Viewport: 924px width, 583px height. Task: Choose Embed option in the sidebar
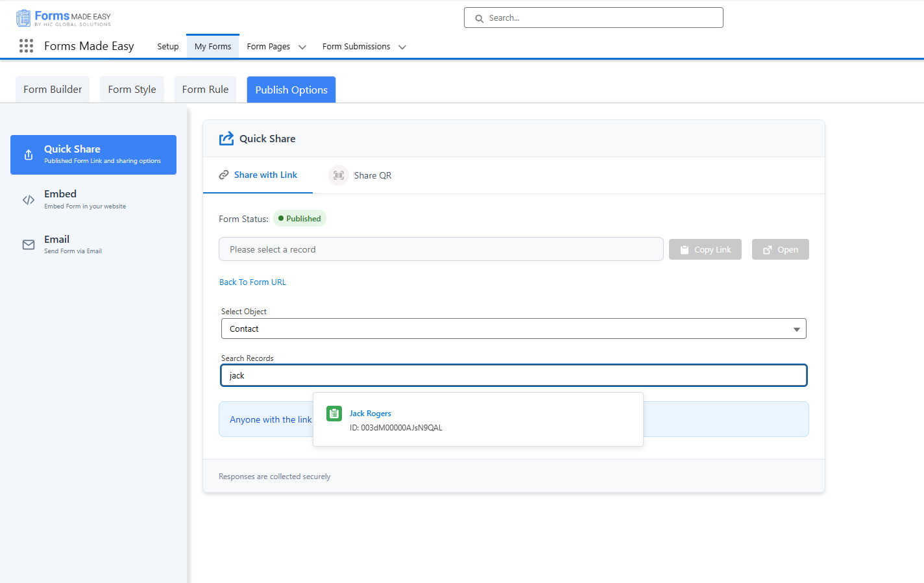[x=93, y=200]
